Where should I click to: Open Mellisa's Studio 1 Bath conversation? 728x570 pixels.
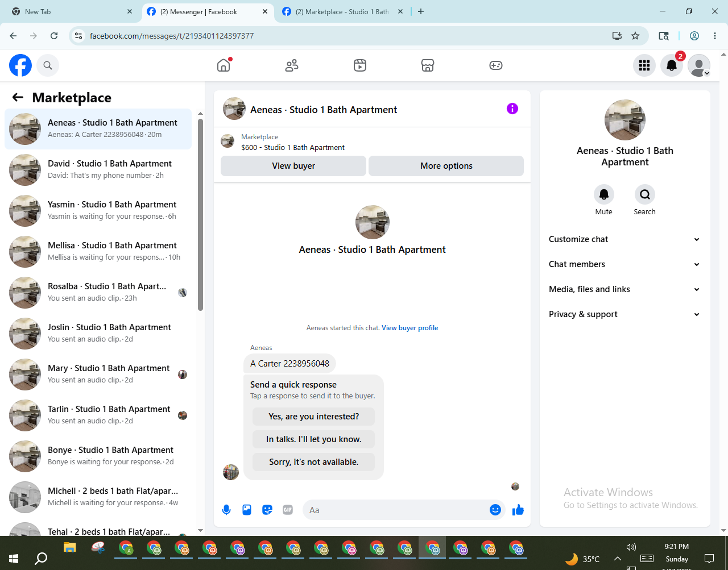(x=98, y=252)
